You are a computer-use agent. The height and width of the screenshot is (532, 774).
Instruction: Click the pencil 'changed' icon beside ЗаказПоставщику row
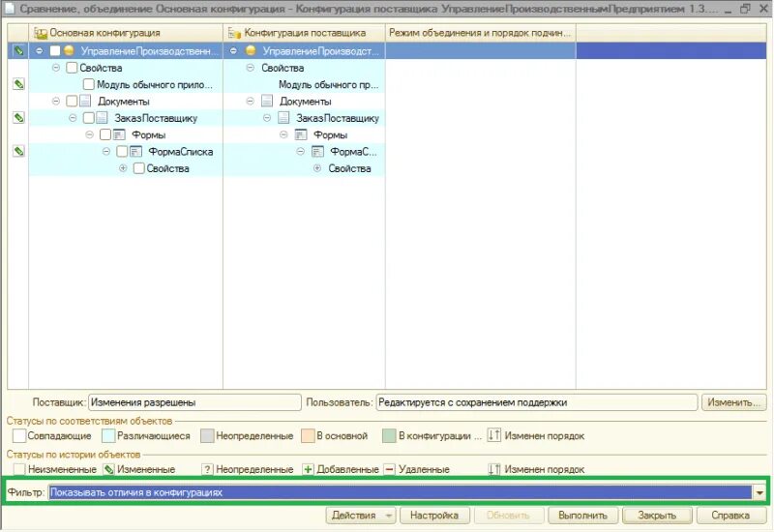tap(18, 118)
